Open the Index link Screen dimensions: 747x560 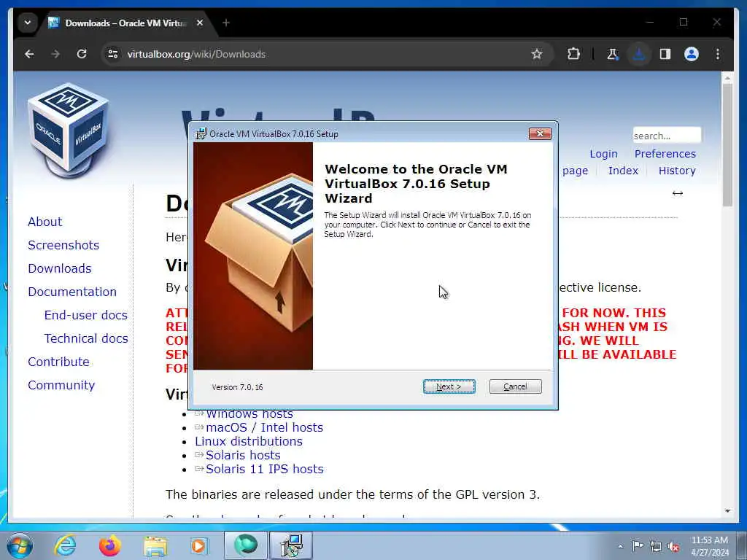pyautogui.click(x=623, y=171)
